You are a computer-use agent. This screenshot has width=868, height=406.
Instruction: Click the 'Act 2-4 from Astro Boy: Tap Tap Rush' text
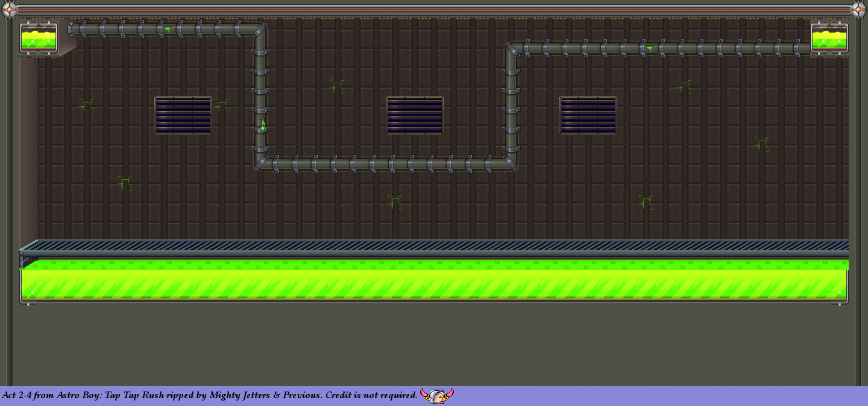pos(83,396)
